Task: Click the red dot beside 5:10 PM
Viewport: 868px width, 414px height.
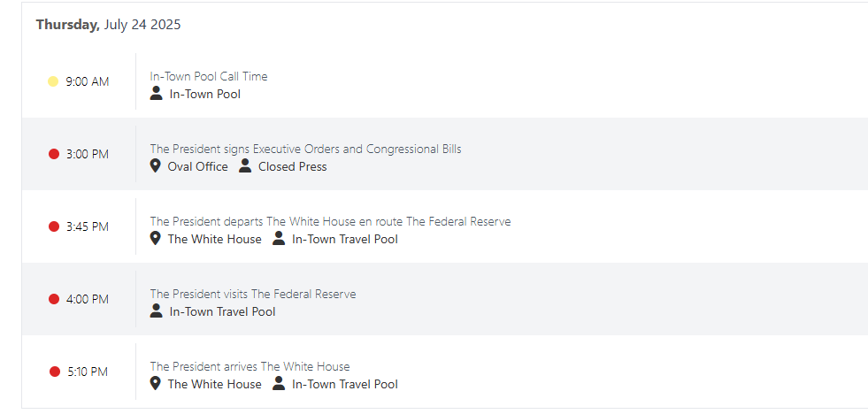Action: [54, 372]
